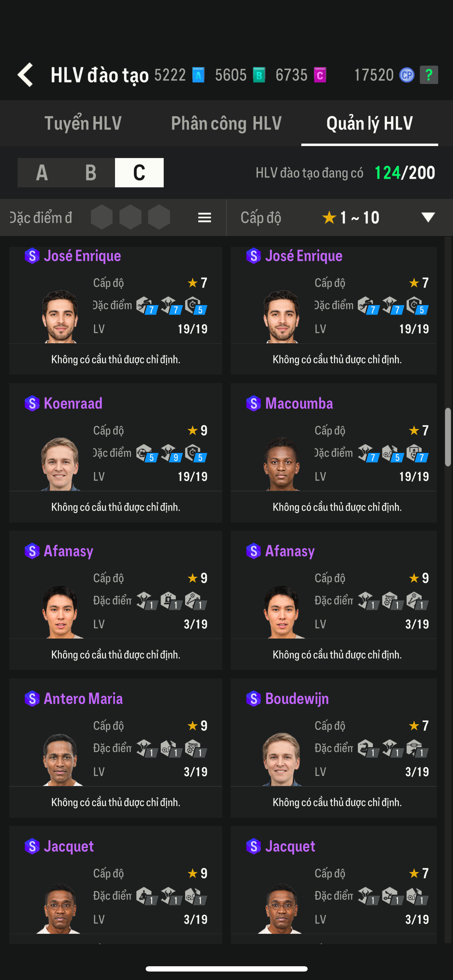Tap Macoumba's S grade badge
The width and height of the screenshot is (453, 980).
tap(253, 404)
